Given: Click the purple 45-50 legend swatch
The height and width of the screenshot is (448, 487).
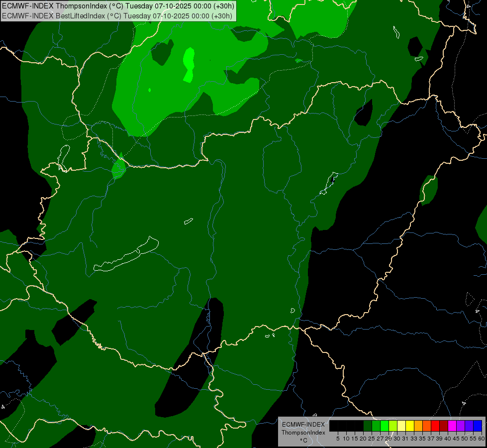Looking at the screenshot, I should [x=461, y=426].
